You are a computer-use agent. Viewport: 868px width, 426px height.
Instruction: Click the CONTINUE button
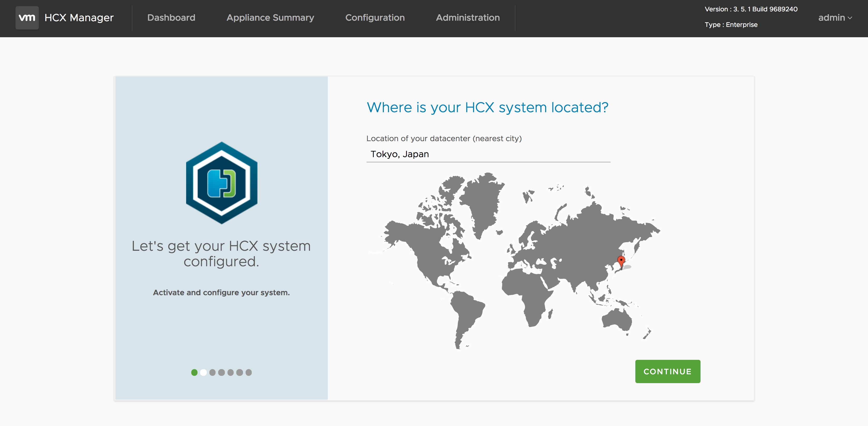point(667,371)
